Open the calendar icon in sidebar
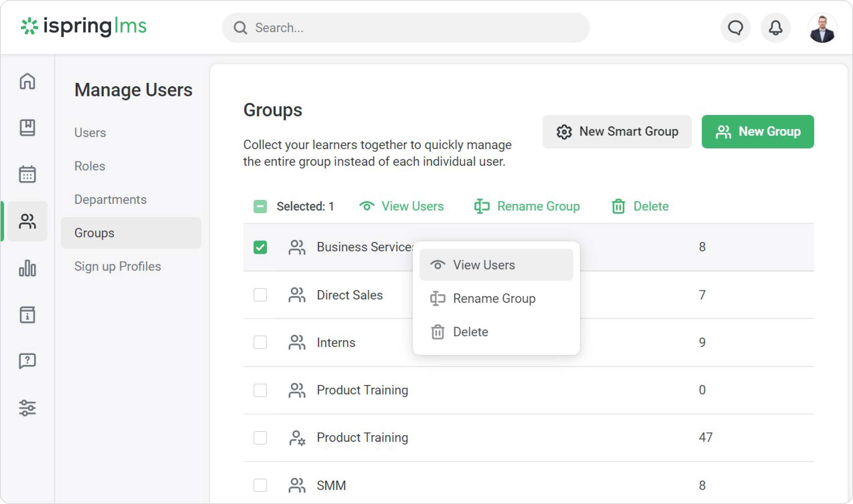Screen dimensions: 853x504 click(27, 174)
